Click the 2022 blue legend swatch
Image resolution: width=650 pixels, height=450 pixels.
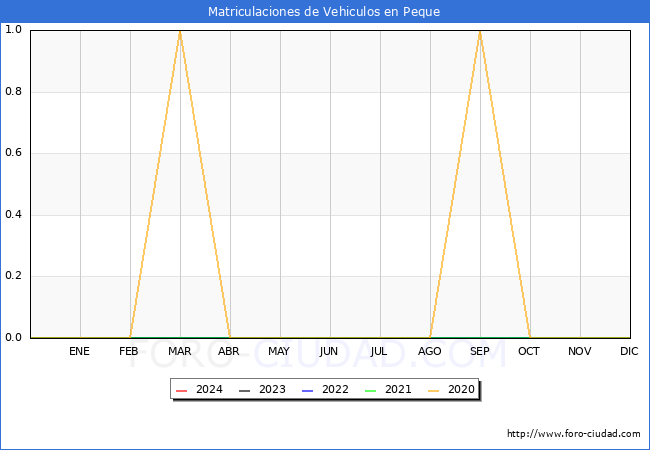pos(308,390)
